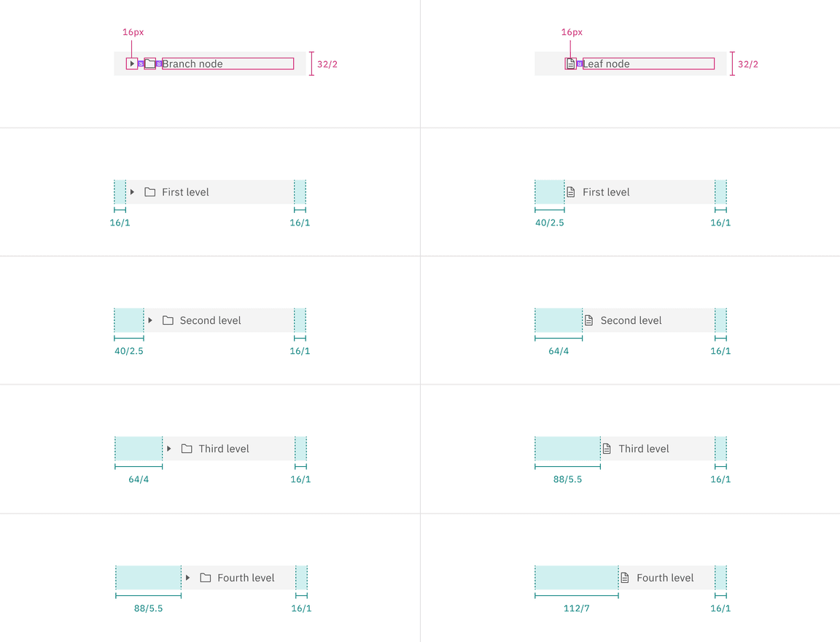Click the document icon beside Leaf node
The width and height of the screenshot is (840, 642).
pyautogui.click(x=571, y=64)
